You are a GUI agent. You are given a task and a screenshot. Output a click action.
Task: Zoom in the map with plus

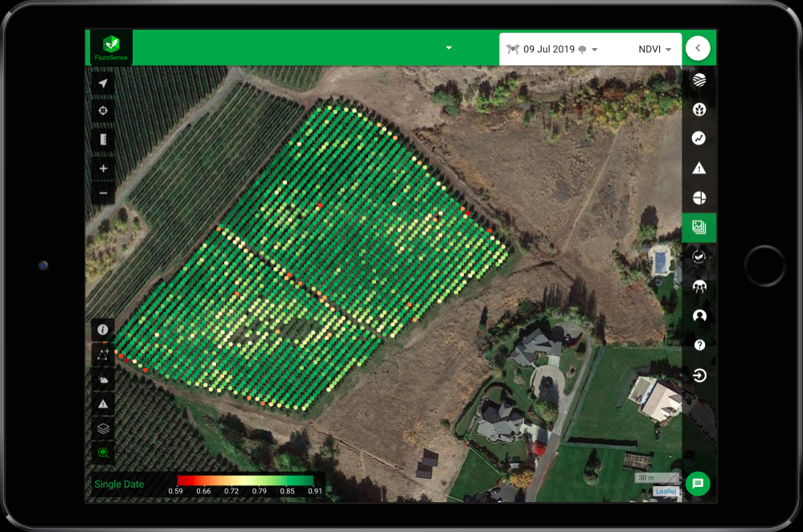point(103,169)
